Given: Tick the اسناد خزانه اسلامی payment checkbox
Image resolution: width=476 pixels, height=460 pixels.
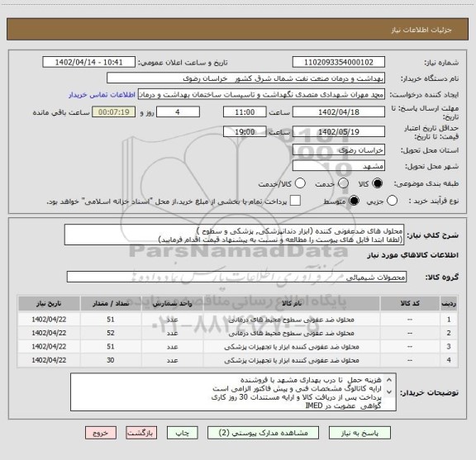Looking at the screenshot, I should click(x=295, y=201).
